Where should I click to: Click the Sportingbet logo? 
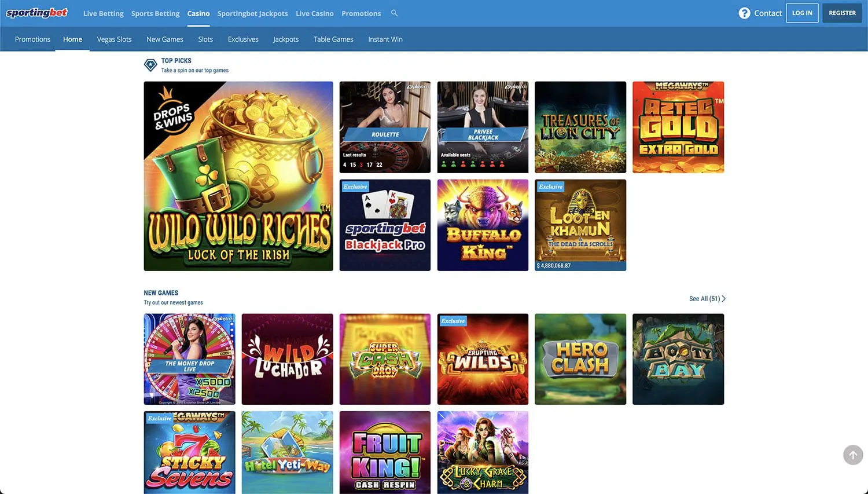tap(37, 13)
